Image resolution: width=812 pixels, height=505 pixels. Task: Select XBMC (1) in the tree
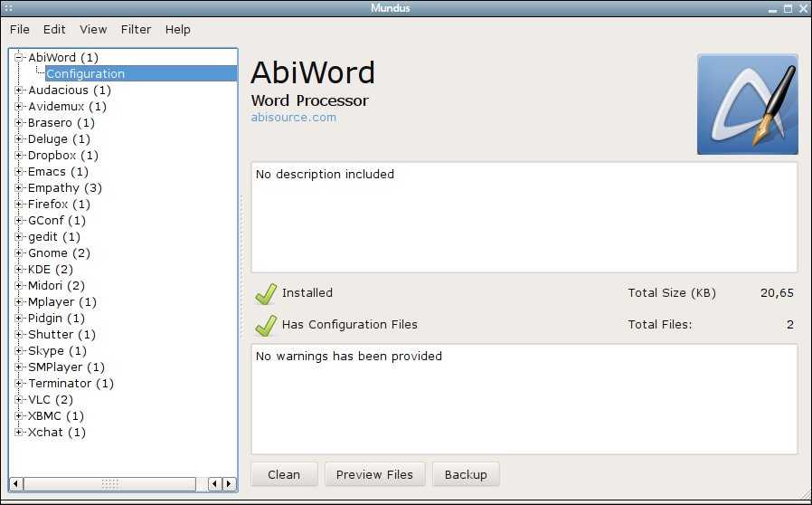(56, 415)
